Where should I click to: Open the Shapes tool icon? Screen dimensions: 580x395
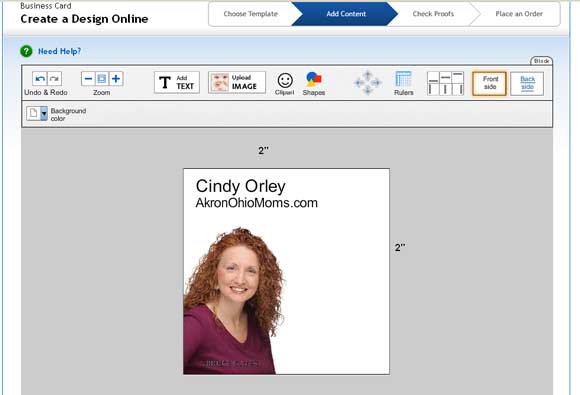(314, 80)
